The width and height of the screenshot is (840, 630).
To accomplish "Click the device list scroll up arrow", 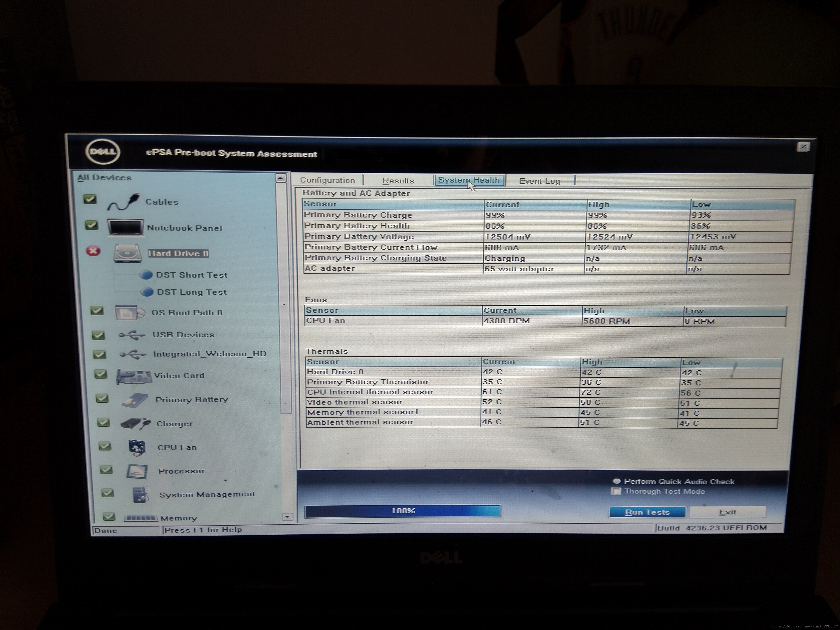I will pyautogui.click(x=281, y=178).
